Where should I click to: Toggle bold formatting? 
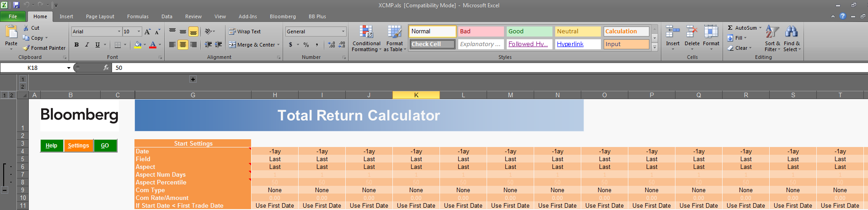(x=76, y=45)
